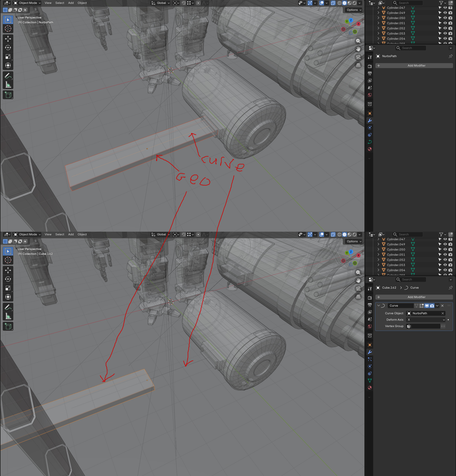Open green curve Object Data properties tab
Viewport: 456px width, 476px height.
tap(370, 142)
